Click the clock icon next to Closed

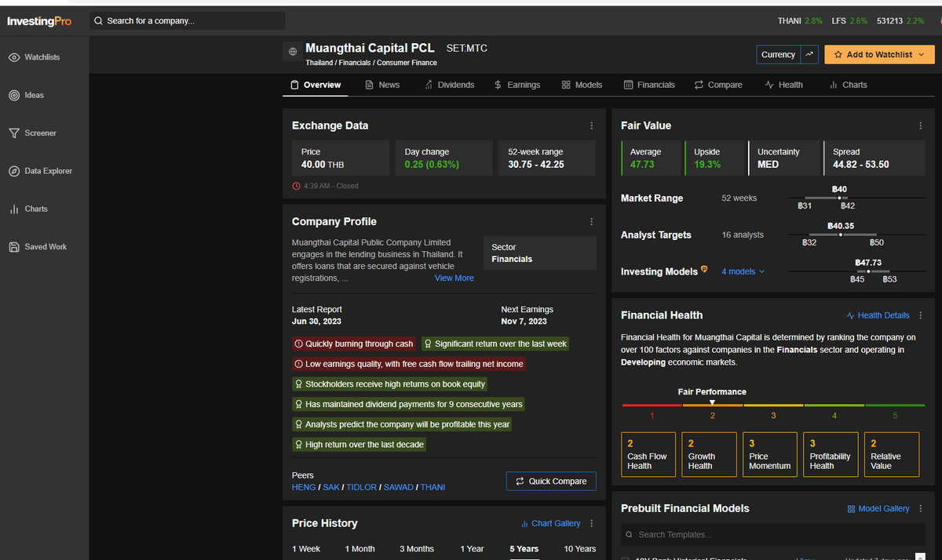(296, 186)
